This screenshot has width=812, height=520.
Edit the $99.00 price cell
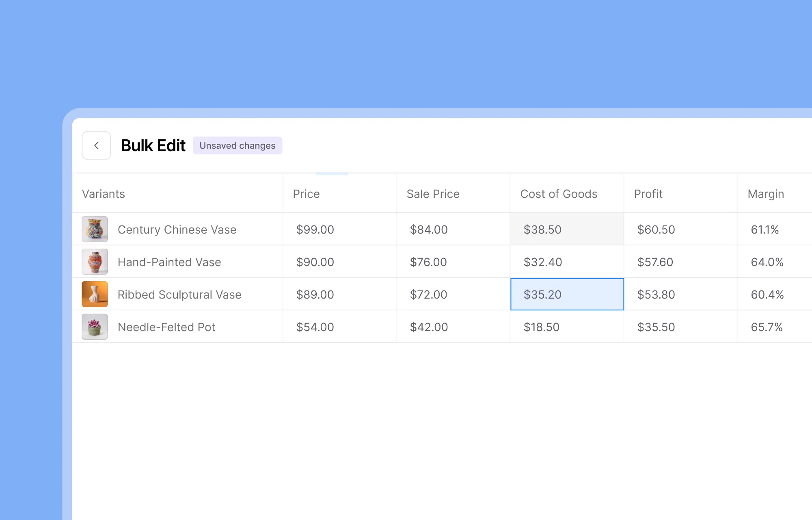(340, 229)
